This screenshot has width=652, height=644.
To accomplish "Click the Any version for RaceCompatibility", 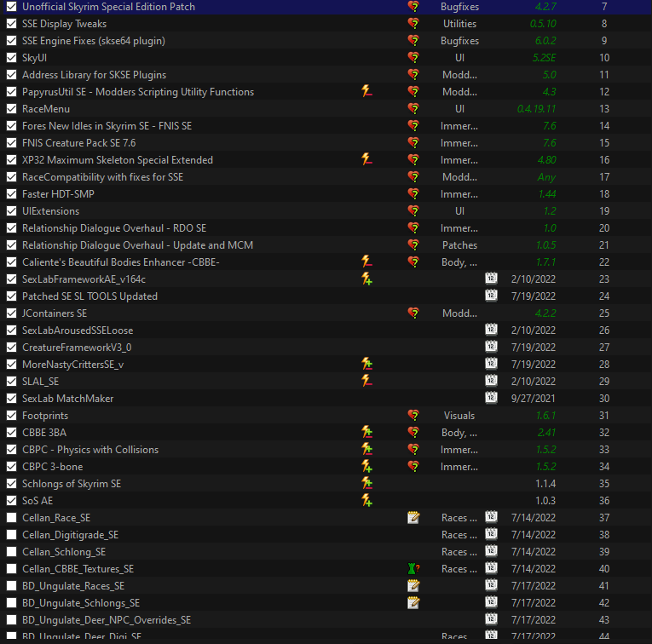I will click(x=546, y=177).
